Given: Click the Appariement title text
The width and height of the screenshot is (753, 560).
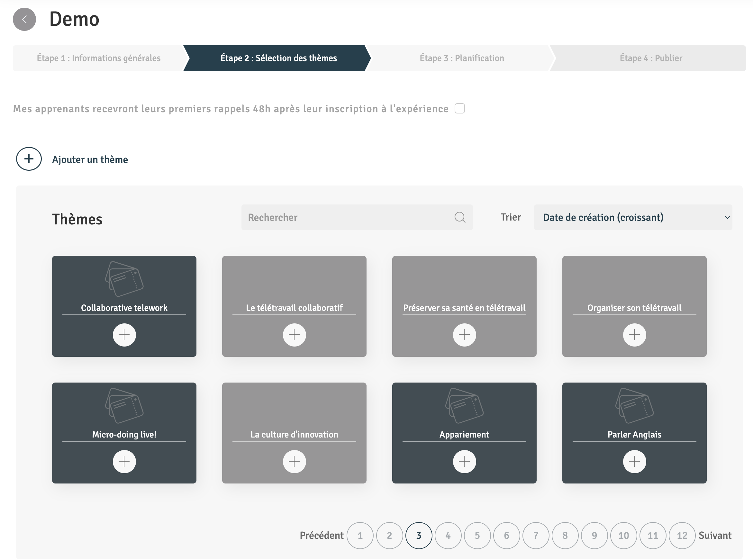Looking at the screenshot, I should click(464, 435).
